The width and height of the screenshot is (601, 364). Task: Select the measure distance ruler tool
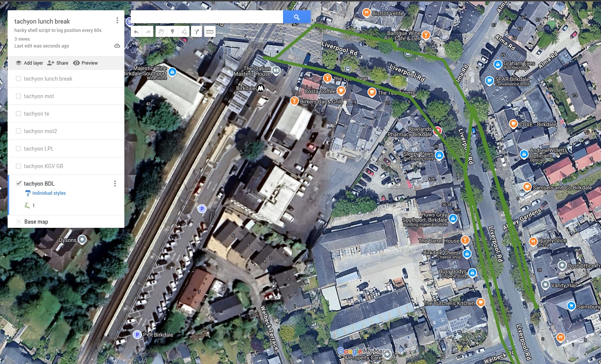point(210,32)
